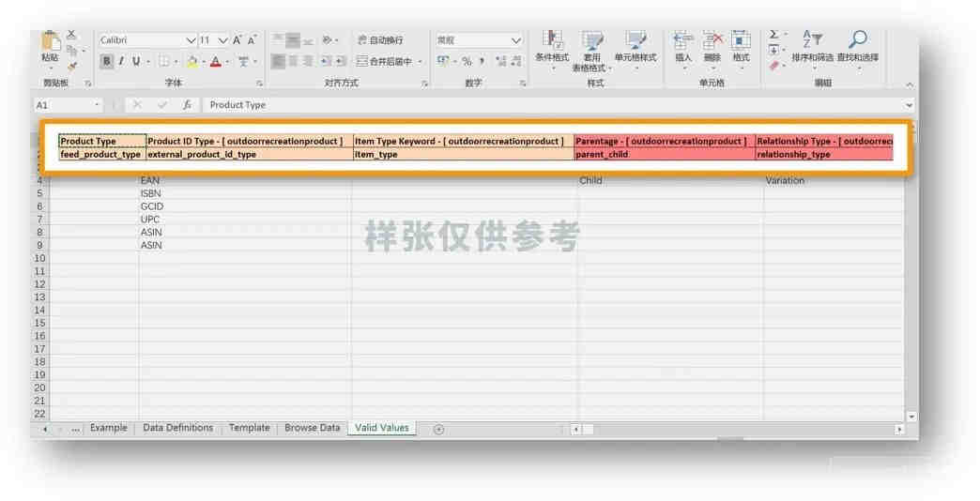This screenshot has width=980, height=501.
Task: Click the Cut scissors icon
Action: pyautogui.click(x=71, y=35)
